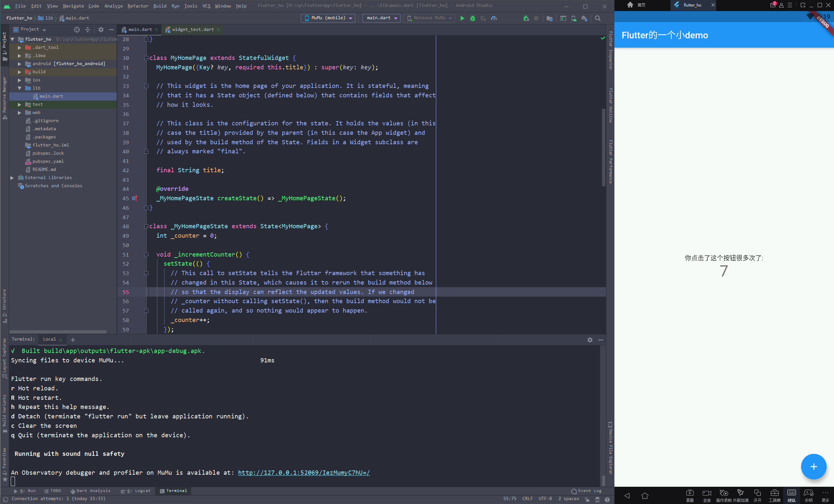Click 多开 multi-instance icon
The width and height of the screenshot is (834, 504).
[x=757, y=496]
